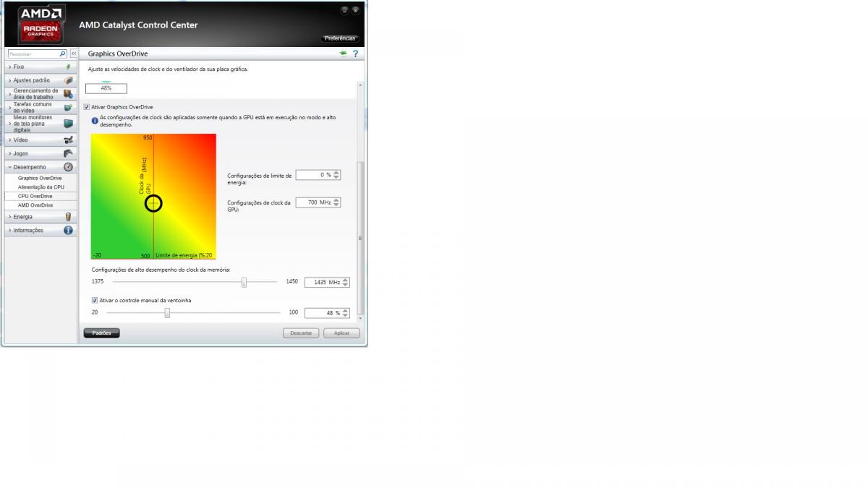868x488 pixels.
Task: Expand the Fixo section
Action: (40, 67)
